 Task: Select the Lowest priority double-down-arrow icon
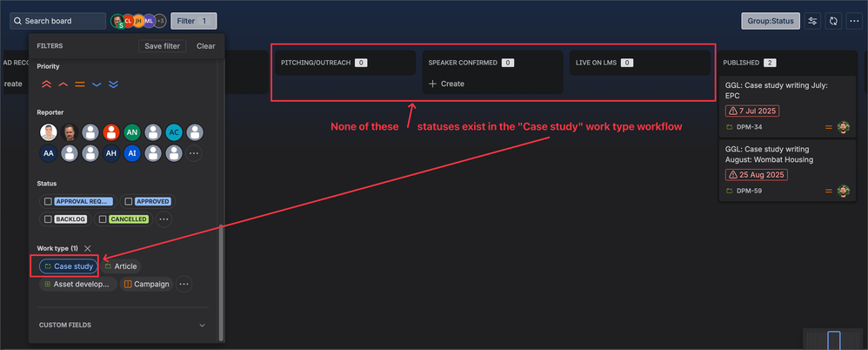[113, 84]
